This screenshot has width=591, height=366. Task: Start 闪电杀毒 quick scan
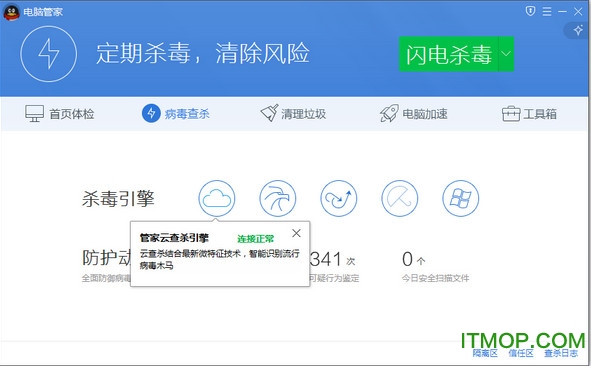point(449,54)
